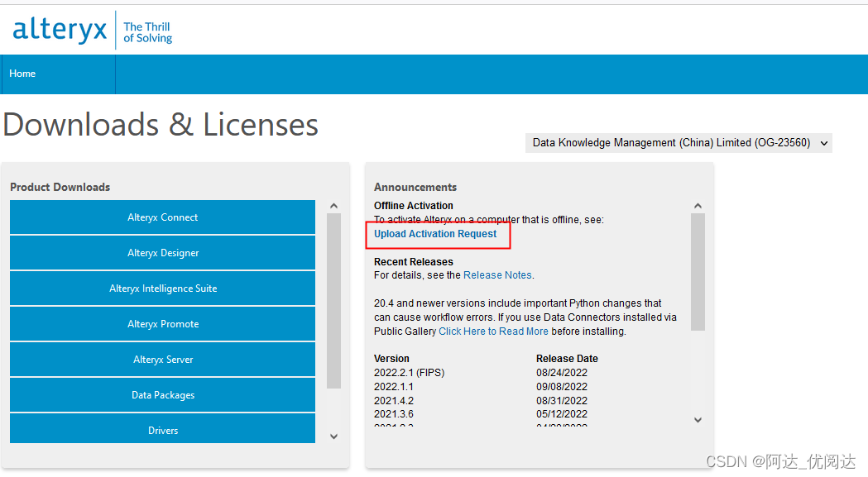Click the Product Downloads panel heading
This screenshot has height=477, width=868.
coord(60,187)
